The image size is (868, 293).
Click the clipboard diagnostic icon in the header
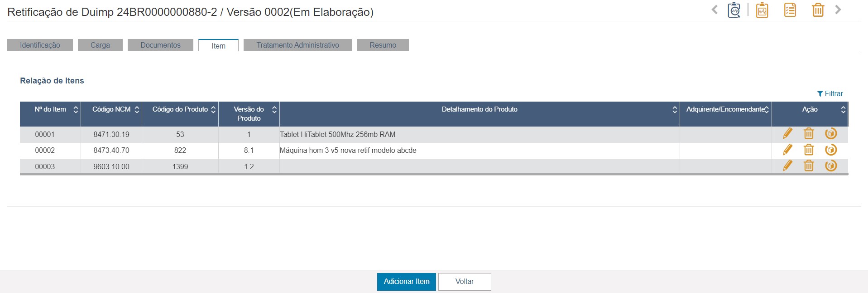coord(734,10)
